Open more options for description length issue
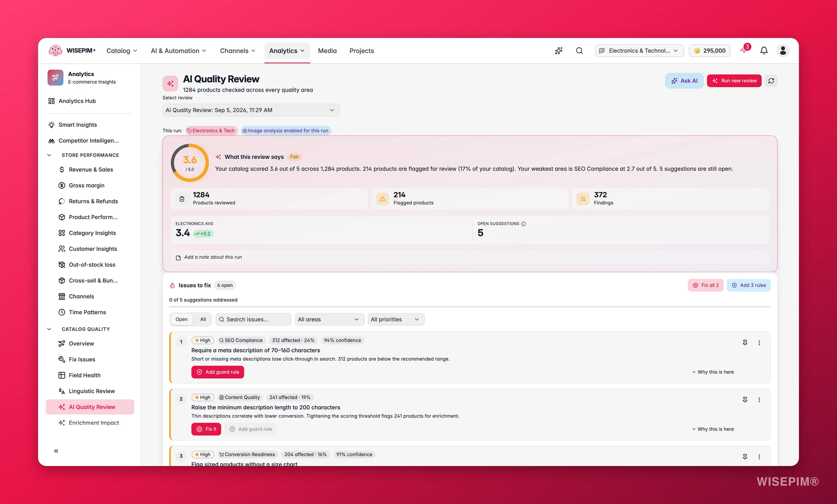This screenshot has width=837, height=504. pyautogui.click(x=759, y=400)
